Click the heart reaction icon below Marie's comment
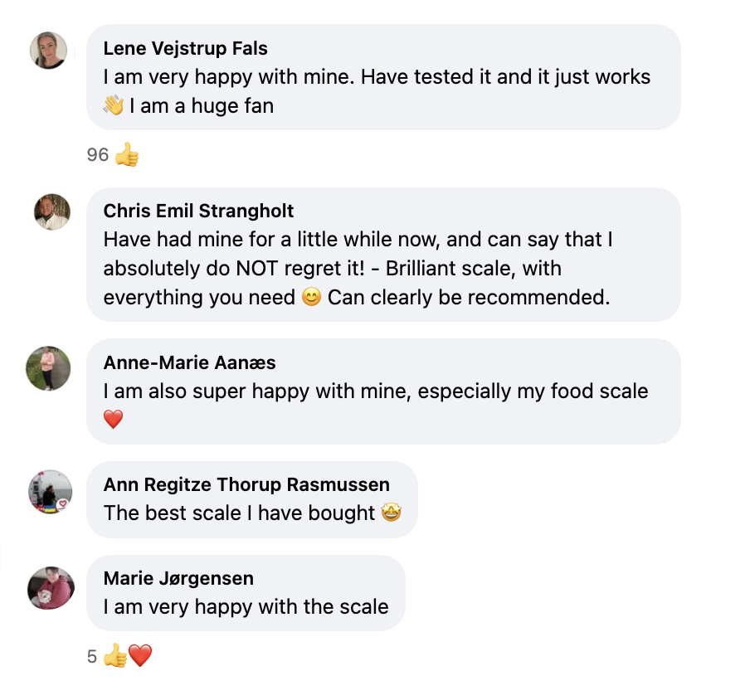745x700 pixels. [142, 655]
